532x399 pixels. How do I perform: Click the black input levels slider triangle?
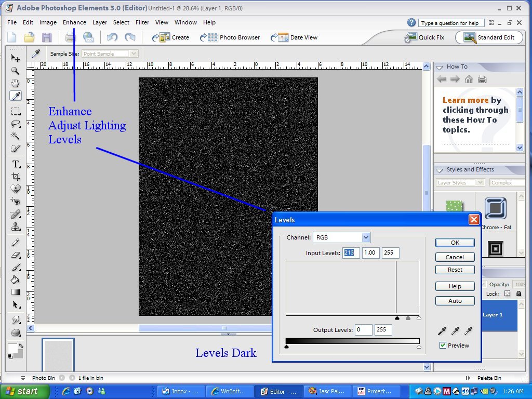(x=397, y=318)
